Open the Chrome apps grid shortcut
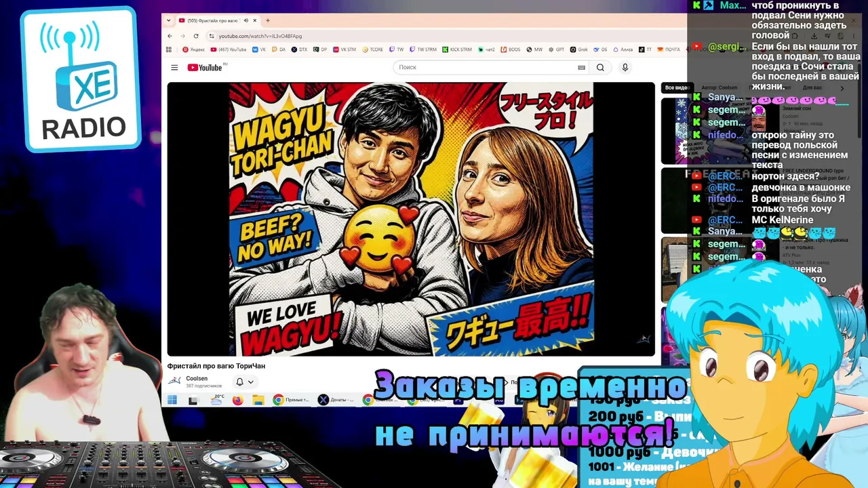Screen dimensions: 868x488 [169, 49]
